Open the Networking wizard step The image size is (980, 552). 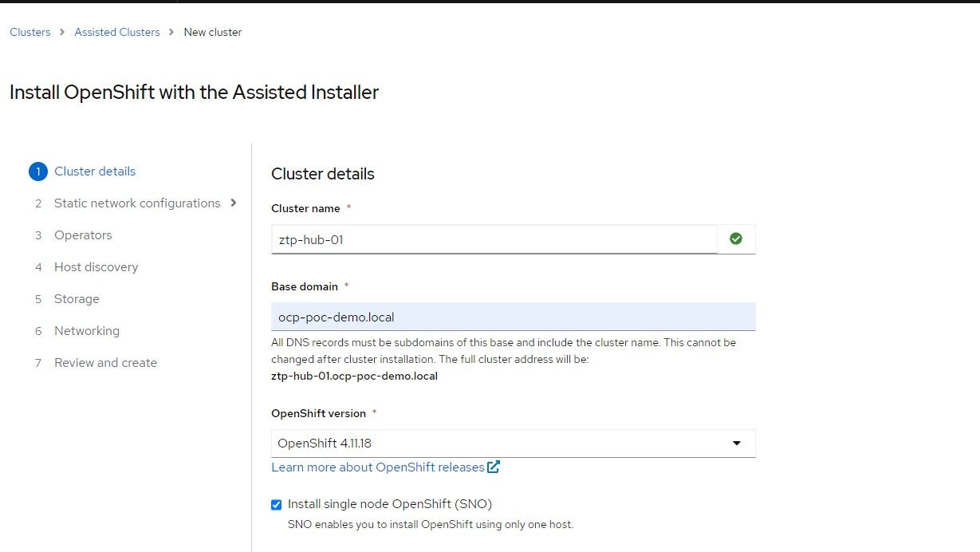[87, 331]
